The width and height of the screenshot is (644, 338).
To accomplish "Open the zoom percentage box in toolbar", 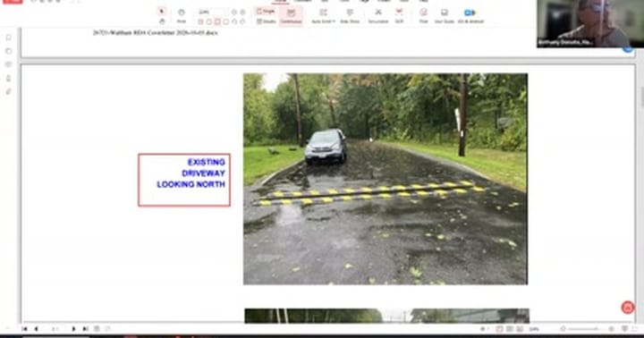I will [211, 12].
